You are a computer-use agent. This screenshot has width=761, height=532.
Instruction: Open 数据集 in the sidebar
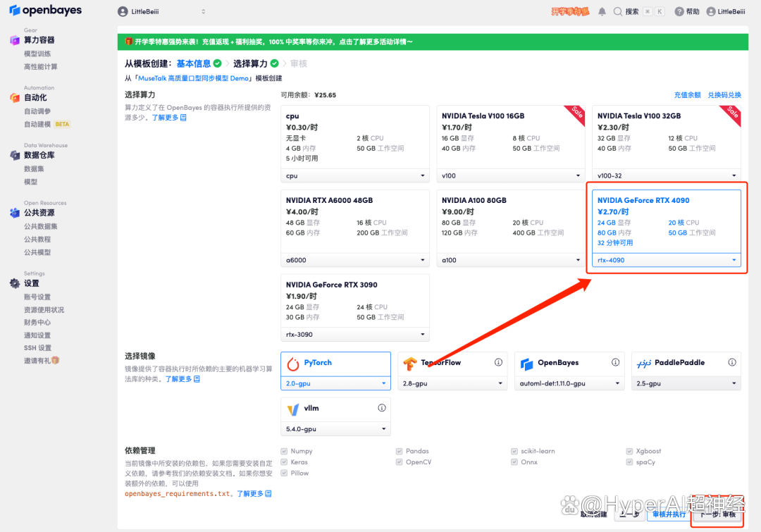[x=34, y=169]
